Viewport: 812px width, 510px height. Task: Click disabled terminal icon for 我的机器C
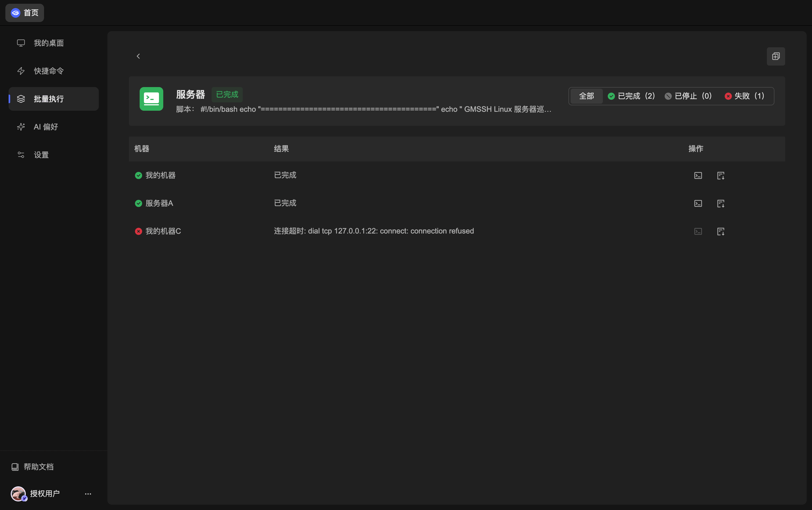[x=698, y=231]
